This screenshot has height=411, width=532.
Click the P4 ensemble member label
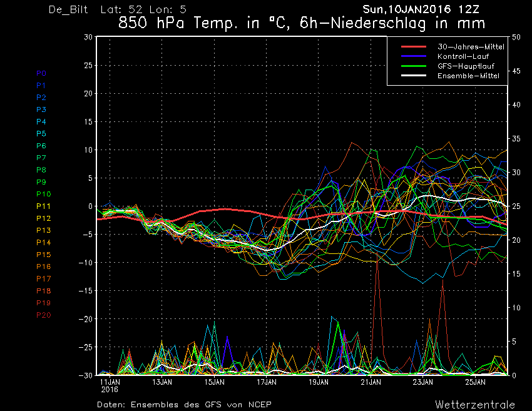[41, 121]
